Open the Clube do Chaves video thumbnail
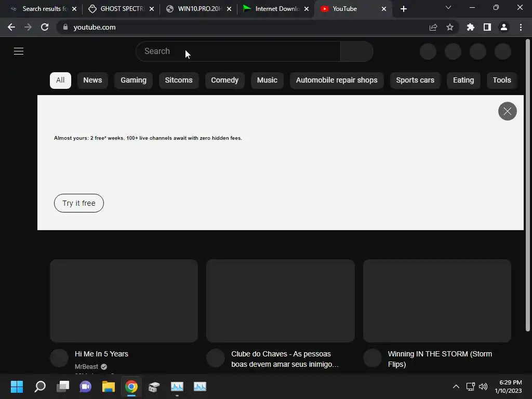 280,301
